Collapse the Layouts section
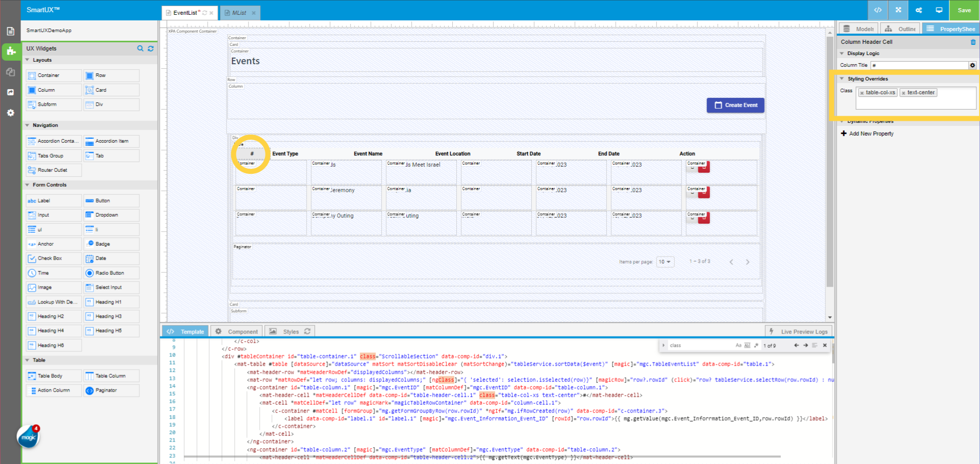The height and width of the screenshot is (464, 980). click(28, 60)
